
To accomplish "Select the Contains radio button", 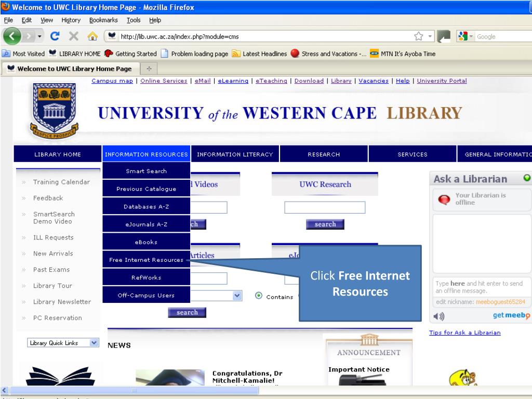I will tap(259, 296).
